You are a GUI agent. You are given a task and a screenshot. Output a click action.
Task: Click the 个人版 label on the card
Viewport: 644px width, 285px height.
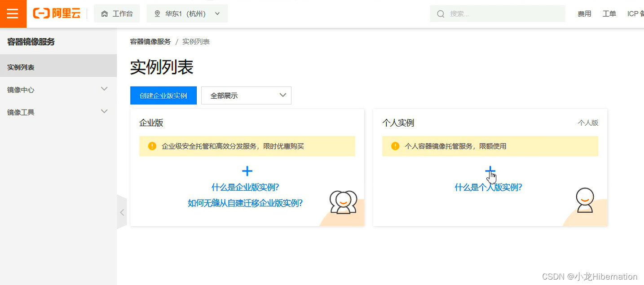[x=588, y=123]
